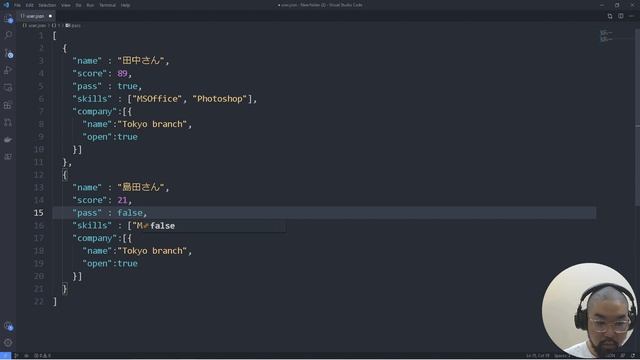640x360 pixels.
Task: Open the Search view in the activity bar
Action: pos(8,36)
